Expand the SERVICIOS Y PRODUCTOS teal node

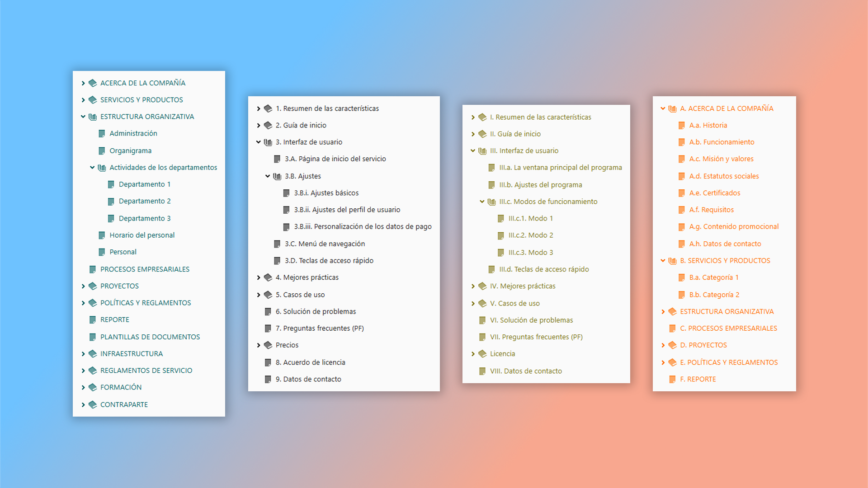coord(83,100)
